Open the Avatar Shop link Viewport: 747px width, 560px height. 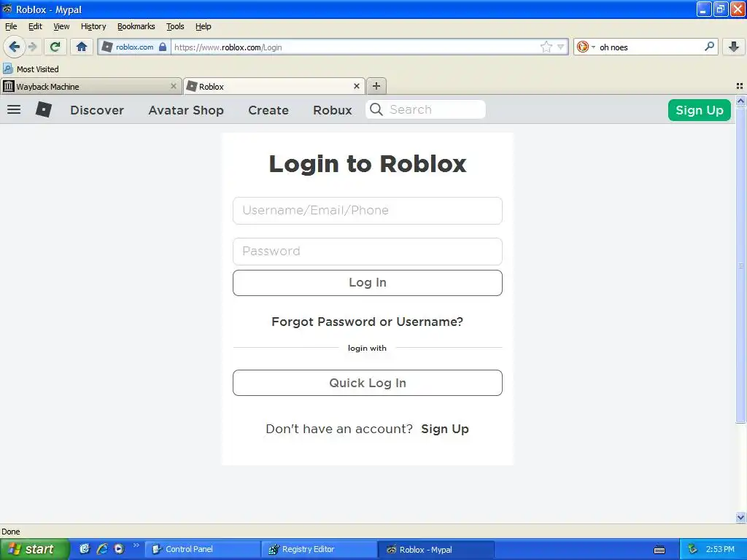click(186, 110)
